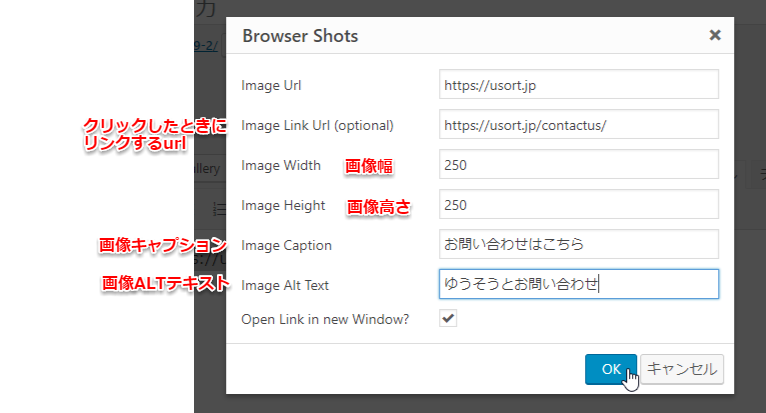The height and width of the screenshot is (413, 766).
Task: Uncheck Open Link in new Window checkbox
Action: pos(449,318)
